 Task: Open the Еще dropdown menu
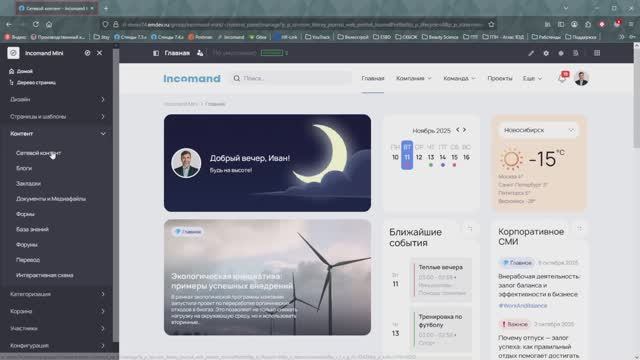[532, 78]
